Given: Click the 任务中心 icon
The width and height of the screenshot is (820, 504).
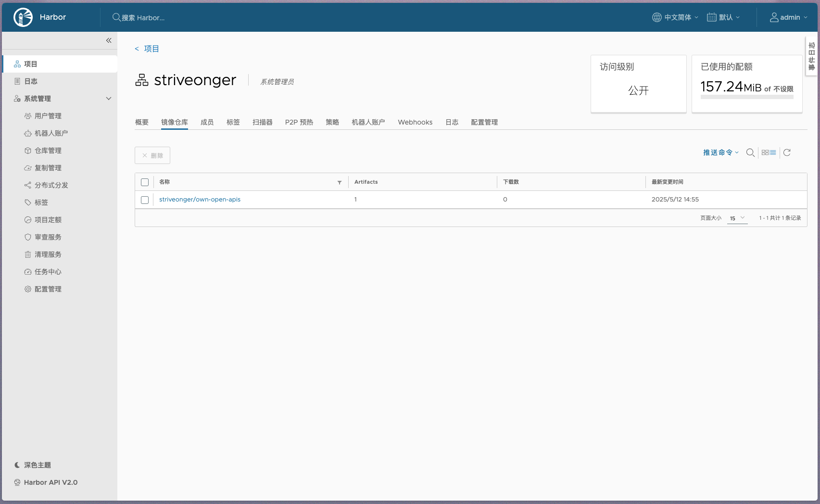Looking at the screenshot, I should (x=28, y=272).
